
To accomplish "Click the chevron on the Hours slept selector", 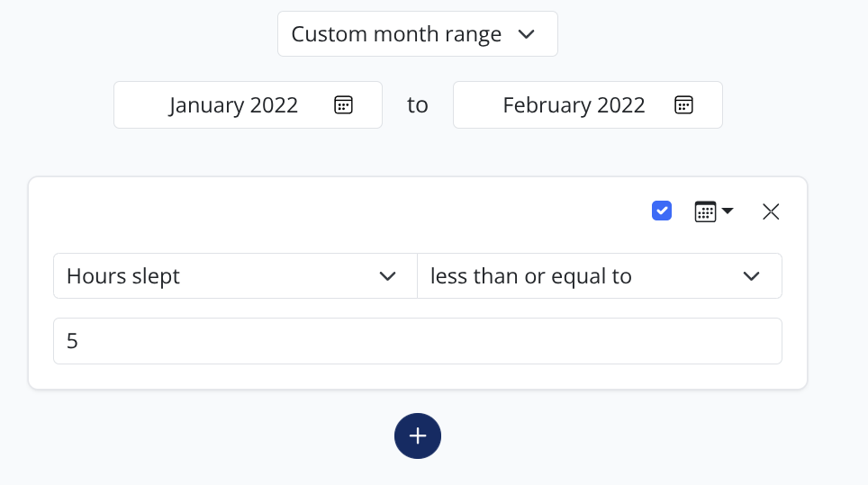I will (x=388, y=276).
